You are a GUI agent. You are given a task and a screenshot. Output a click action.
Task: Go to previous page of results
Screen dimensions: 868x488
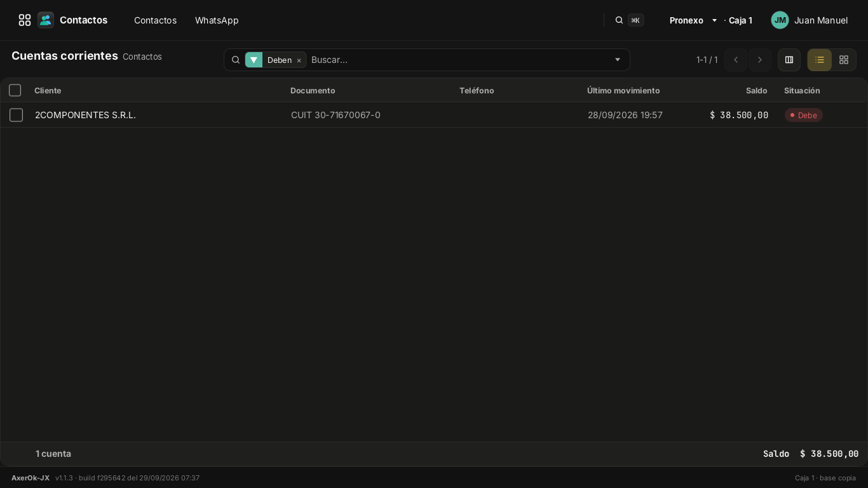tap(736, 60)
